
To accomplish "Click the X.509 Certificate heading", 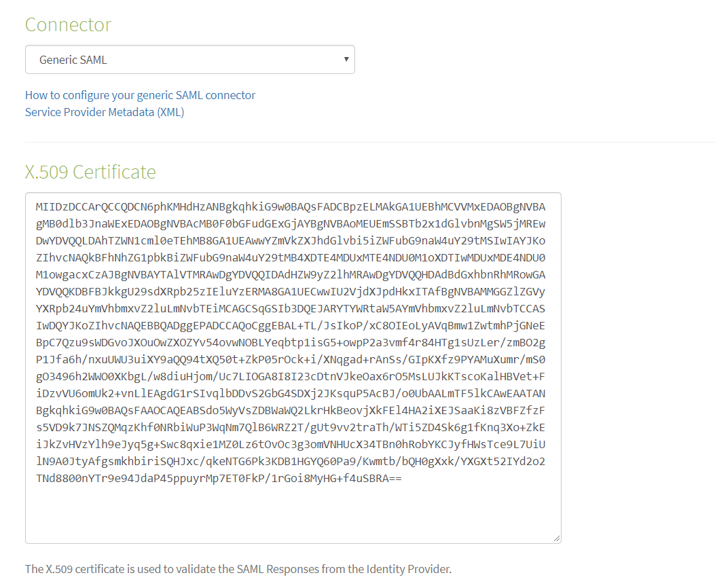I will click(x=90, y=172).
